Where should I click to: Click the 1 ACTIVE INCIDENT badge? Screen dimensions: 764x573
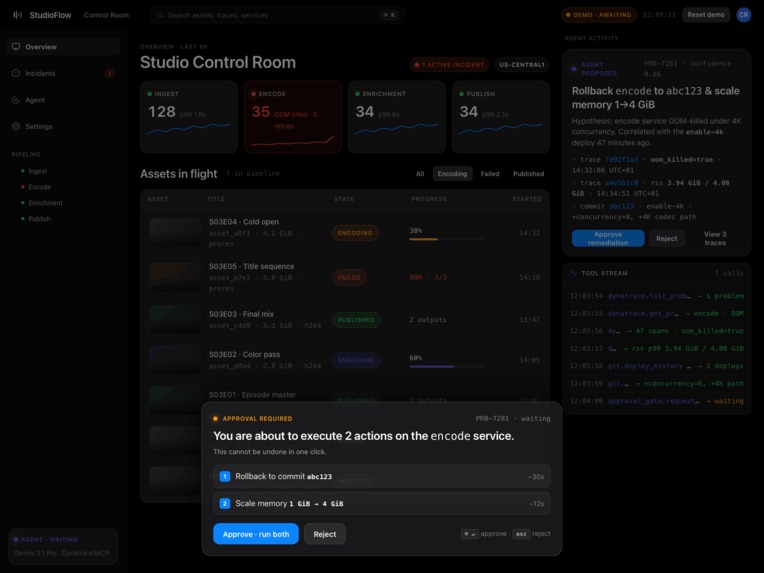click(x=449, y=64)
